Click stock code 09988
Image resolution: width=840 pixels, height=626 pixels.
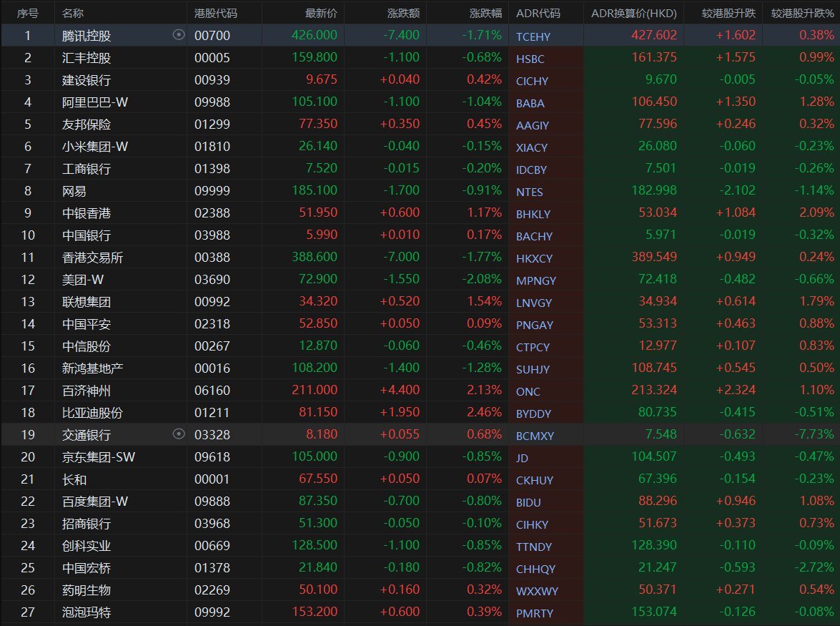click(212, 102)
